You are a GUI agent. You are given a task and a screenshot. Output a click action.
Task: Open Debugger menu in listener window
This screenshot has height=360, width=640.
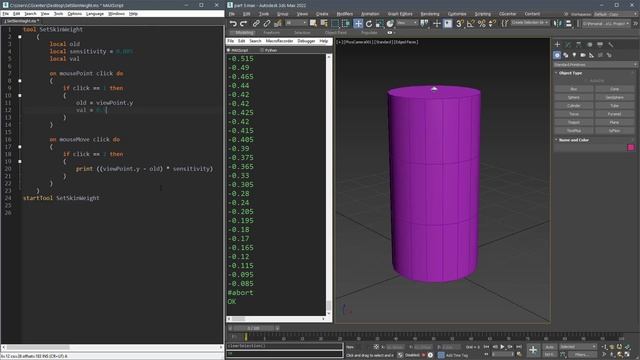(306, 41)
